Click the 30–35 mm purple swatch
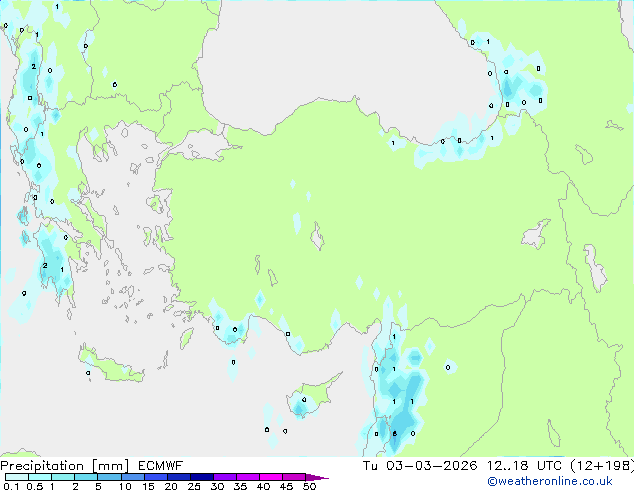The width and height of the screenshot is (634, 490). [x=224, y=477]
